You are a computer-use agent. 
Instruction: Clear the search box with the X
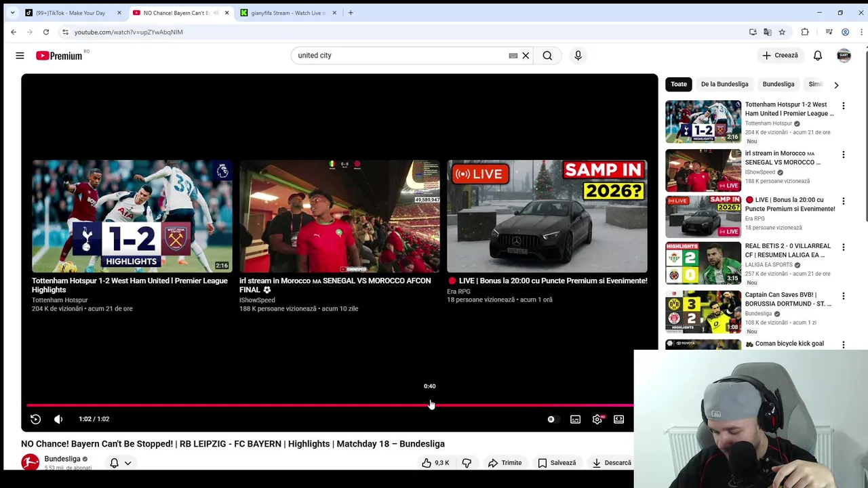tap(526, 56)
